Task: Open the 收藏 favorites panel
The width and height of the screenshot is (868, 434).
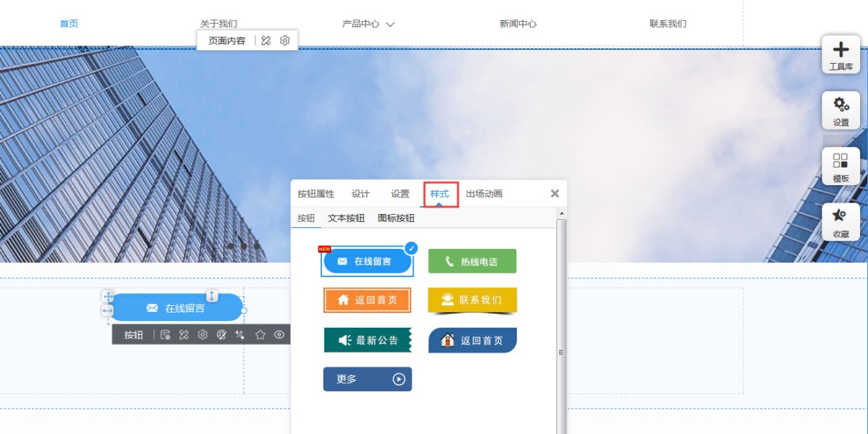Action: (x=841, y=222)
